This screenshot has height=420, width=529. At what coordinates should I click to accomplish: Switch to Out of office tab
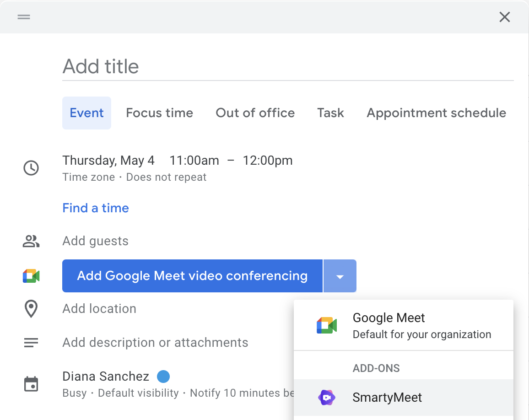point(255,113)
